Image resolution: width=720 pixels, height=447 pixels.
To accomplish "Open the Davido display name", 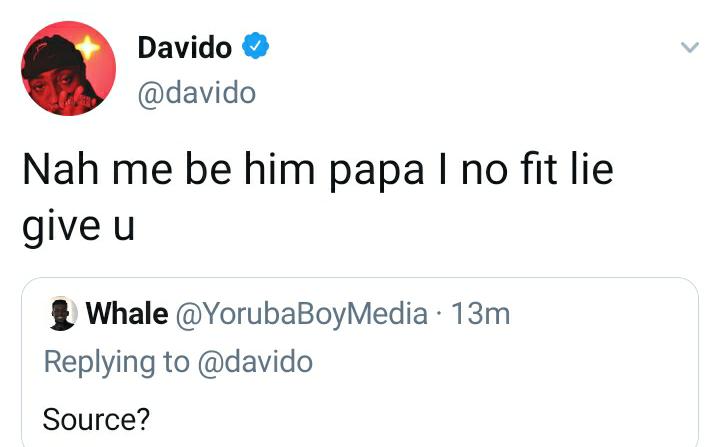I will click(x=184, y=46).
